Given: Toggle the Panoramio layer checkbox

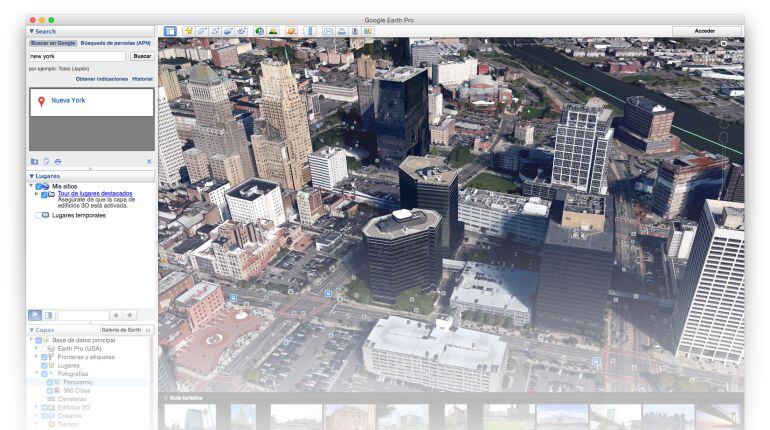Looking at the screenshot, I should click(x=50, y=382).
